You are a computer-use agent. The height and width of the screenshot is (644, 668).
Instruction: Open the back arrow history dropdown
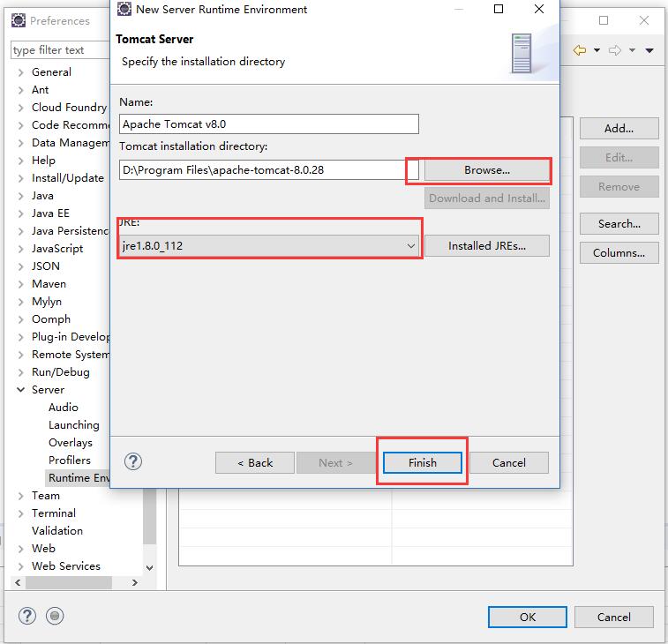(x=597, y=50)
